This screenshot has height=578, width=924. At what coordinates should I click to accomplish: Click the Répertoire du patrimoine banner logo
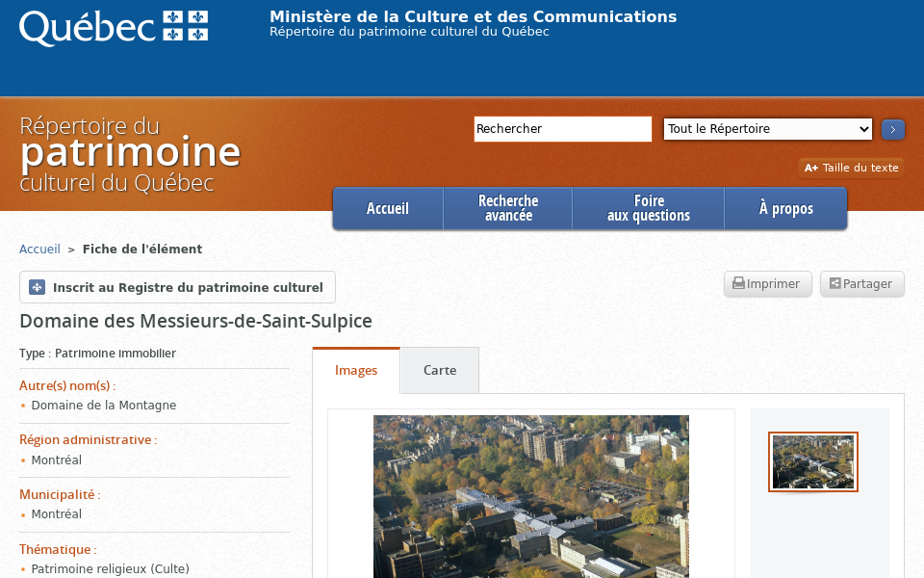(130, 152)
